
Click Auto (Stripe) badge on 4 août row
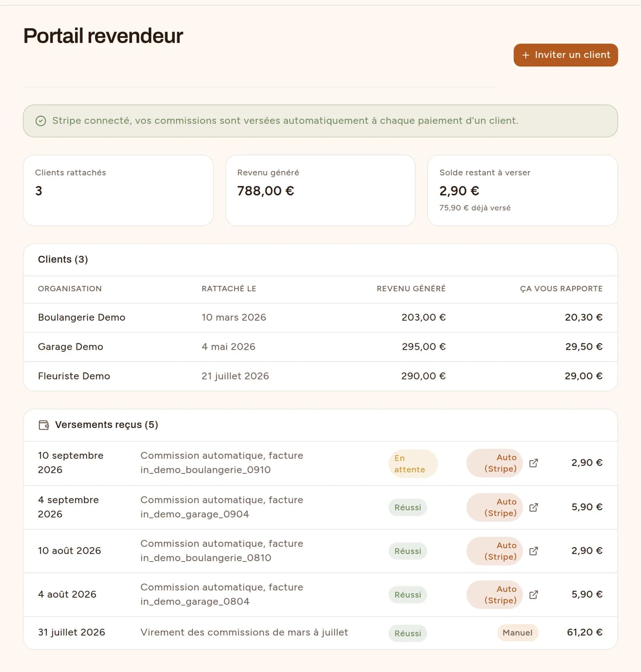[495, 595]
